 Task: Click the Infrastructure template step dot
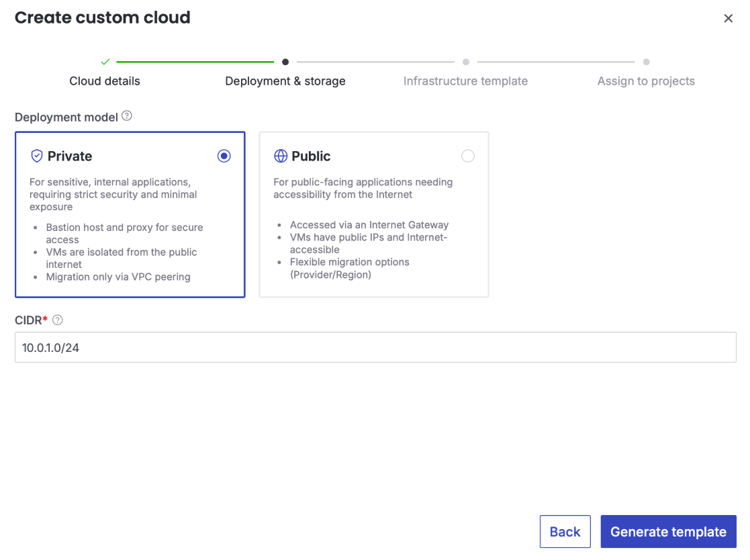pos(465,61)
